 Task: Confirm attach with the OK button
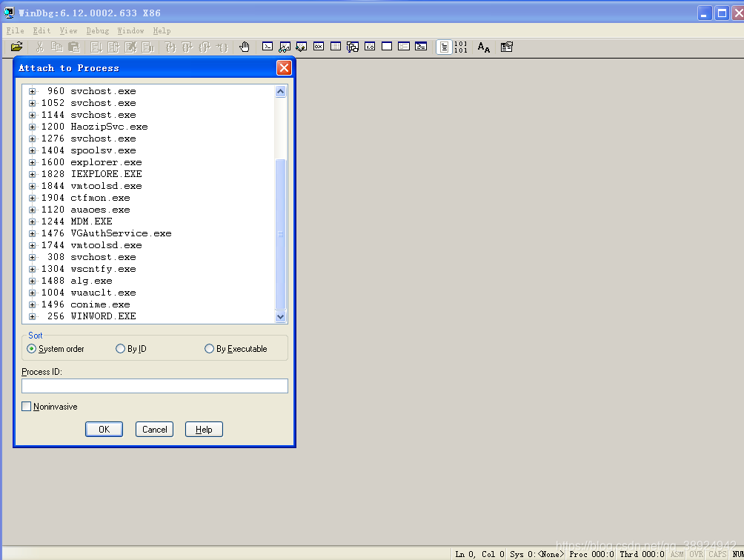(x=104, y=429)
